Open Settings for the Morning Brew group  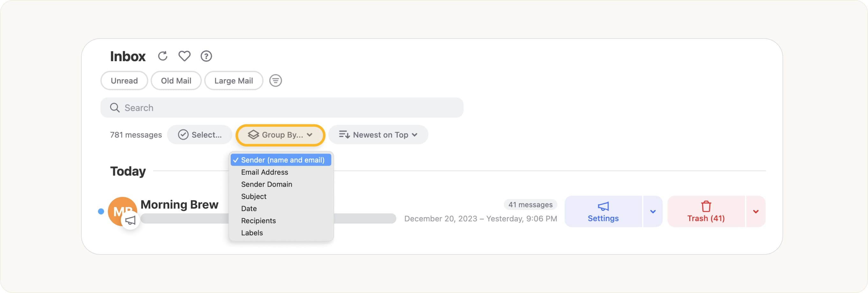click(603, 218)
